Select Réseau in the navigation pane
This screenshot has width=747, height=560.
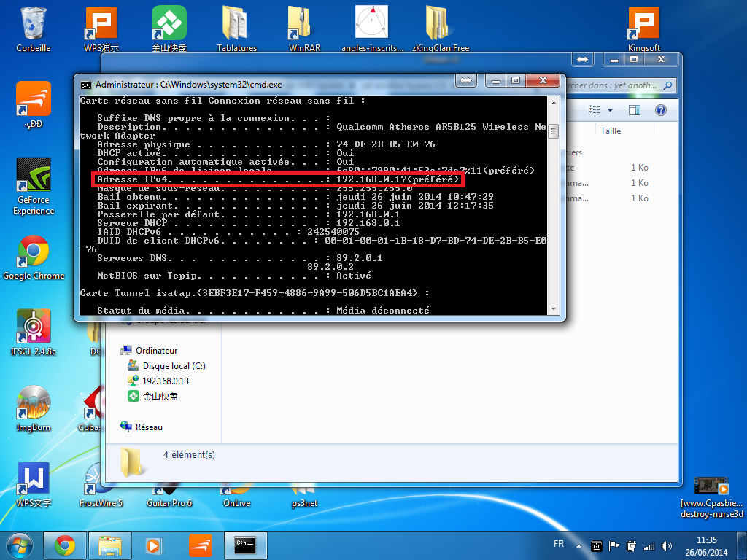[149, 427]
